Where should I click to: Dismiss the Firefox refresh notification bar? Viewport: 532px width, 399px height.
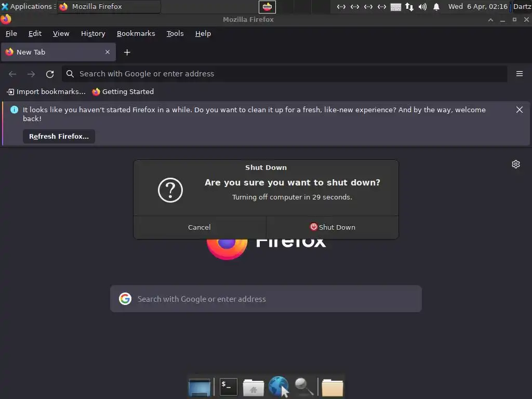pos(519,110)
